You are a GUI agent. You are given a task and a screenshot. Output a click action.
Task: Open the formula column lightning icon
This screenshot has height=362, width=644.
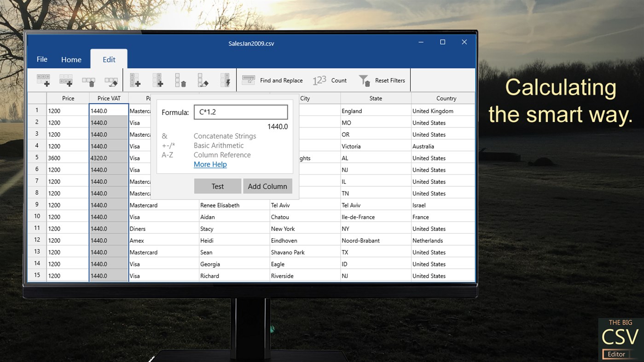click(x=226, y=80)
